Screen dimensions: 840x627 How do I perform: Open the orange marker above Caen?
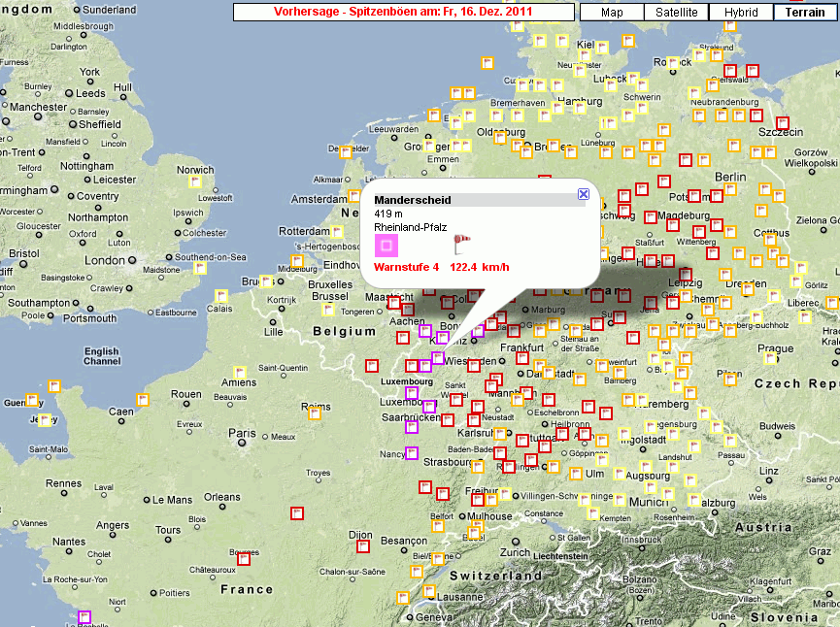143,400
